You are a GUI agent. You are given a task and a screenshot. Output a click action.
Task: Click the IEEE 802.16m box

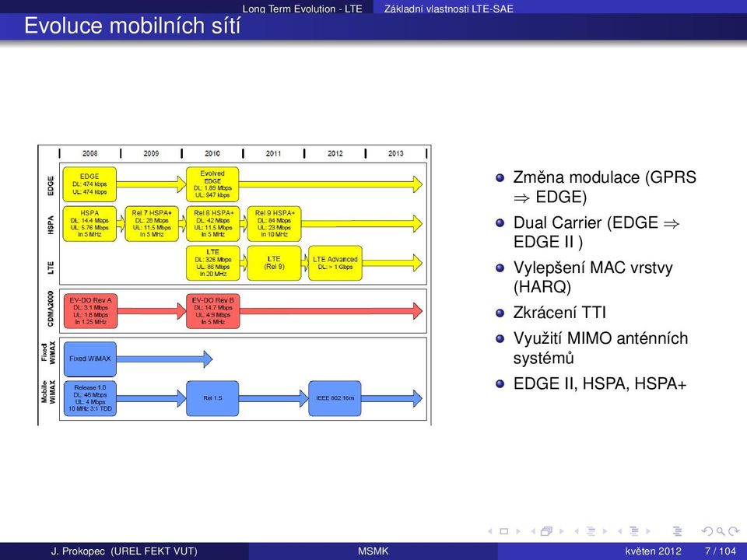point(335,398)
